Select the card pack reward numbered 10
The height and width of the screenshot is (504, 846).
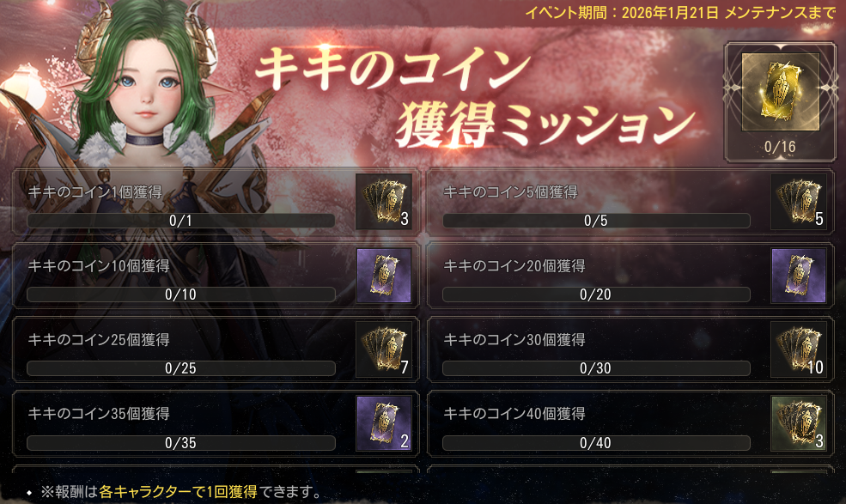click(799, 349)
